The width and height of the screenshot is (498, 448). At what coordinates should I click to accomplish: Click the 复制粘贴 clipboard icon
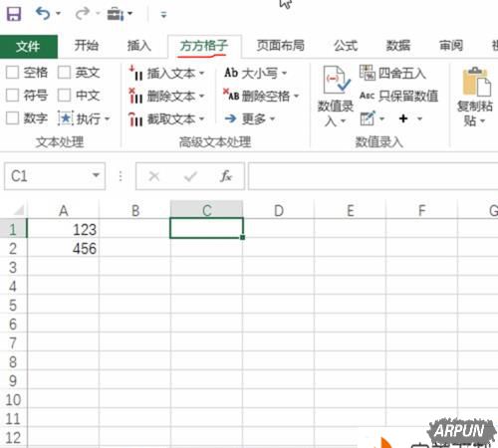point(476,82)
